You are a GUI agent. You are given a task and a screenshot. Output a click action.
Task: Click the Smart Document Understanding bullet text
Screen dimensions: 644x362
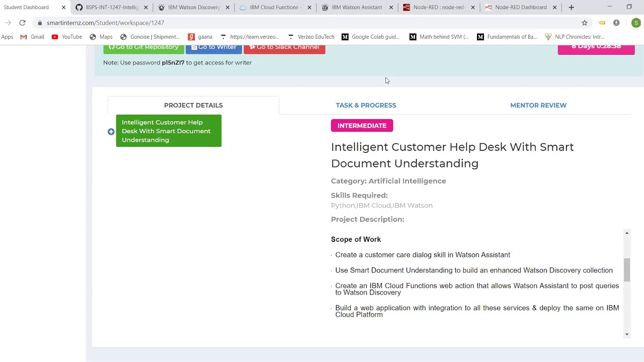(474, 270)
